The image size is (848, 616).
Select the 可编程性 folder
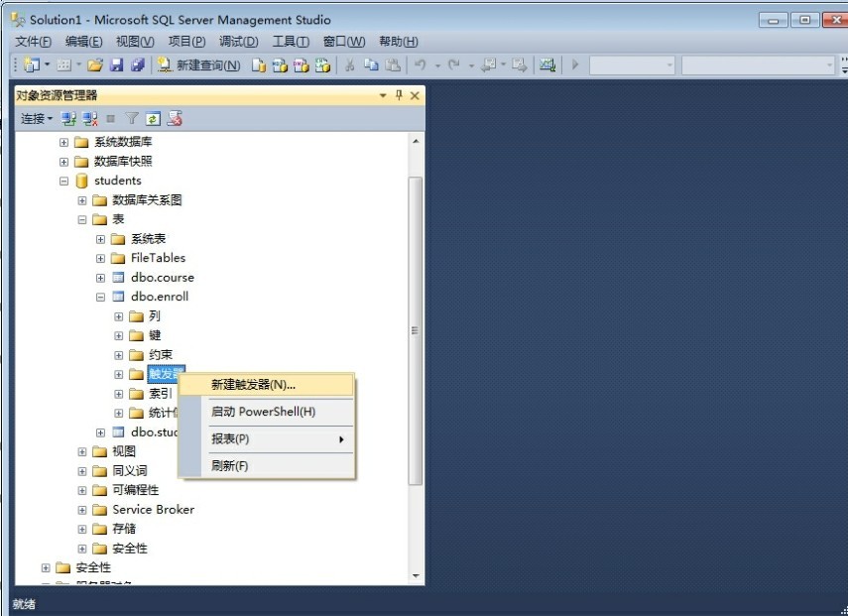(136, 490)
